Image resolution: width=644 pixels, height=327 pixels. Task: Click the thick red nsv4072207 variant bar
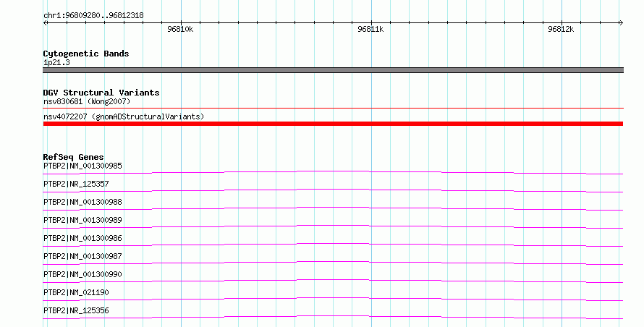(333, 124)
